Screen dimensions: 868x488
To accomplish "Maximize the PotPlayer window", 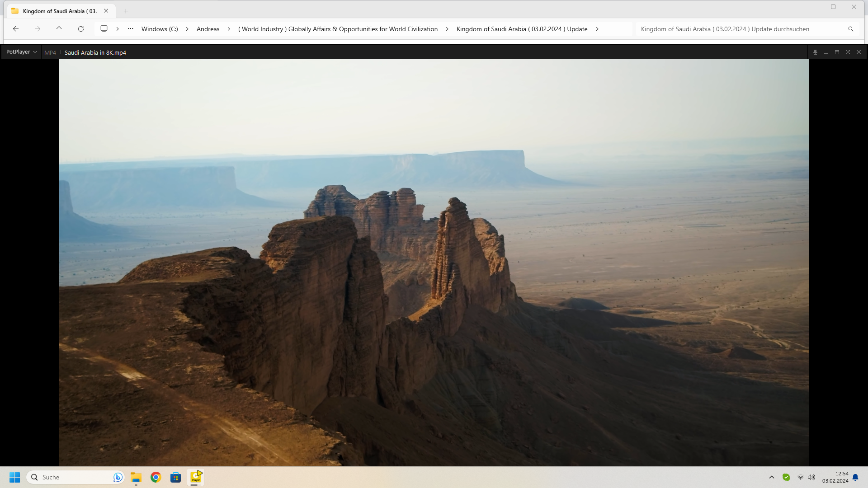I will (837, 52).
